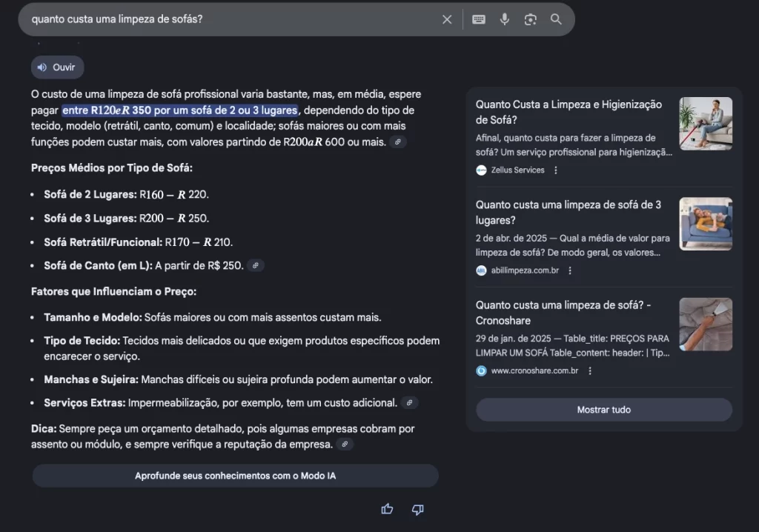Screen dimensions: 759x532
Task: Click source link icon after 'reputação da empresa'
Action: (345, 445)
